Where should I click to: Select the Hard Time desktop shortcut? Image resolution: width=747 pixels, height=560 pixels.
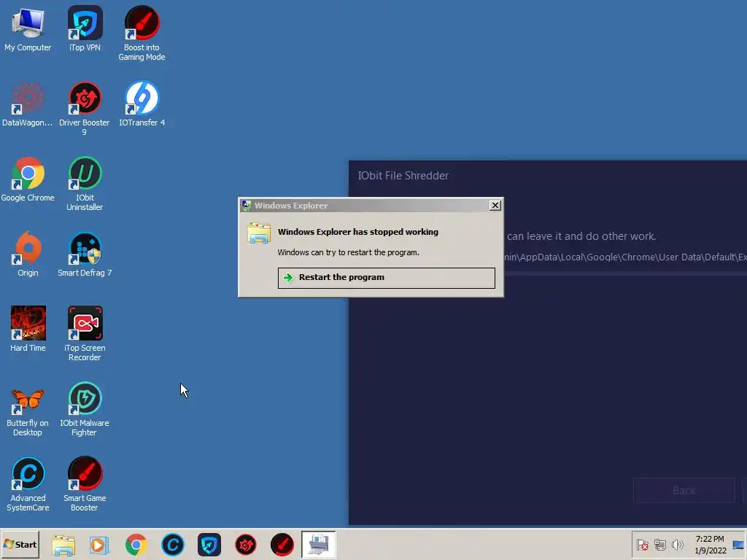point(28,329)
